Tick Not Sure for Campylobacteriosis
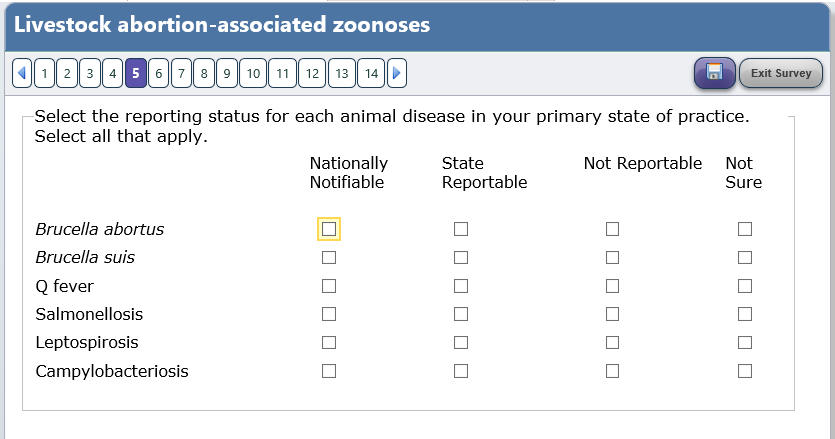 744,371
